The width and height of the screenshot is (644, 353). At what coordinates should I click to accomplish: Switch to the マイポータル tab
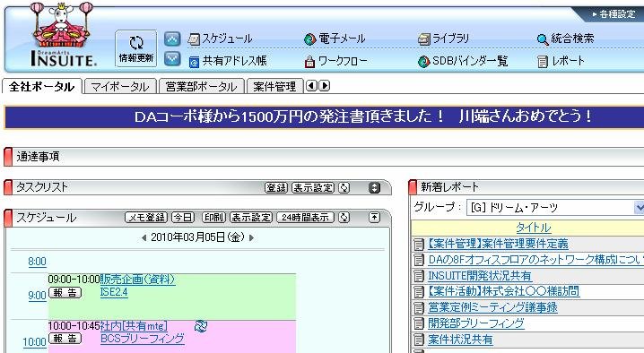(x=120, y=87)
